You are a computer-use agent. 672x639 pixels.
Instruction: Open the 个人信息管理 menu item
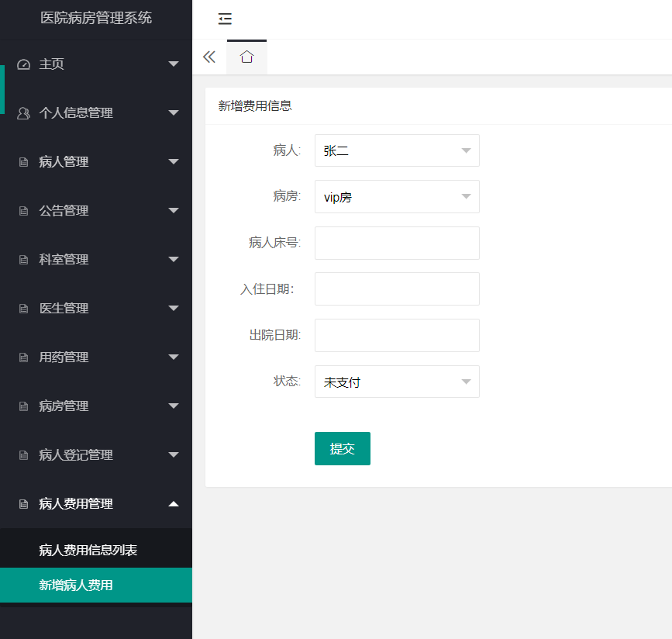[x=96, y=113]
